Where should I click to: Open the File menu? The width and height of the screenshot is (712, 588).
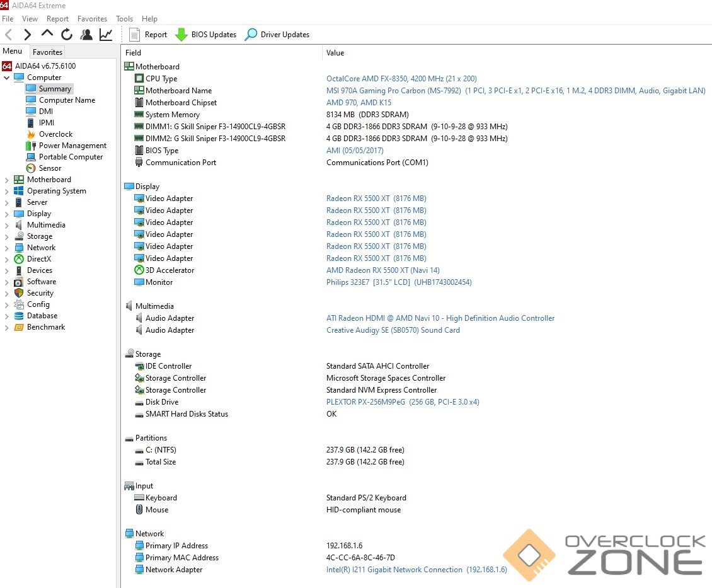[8, 19]
